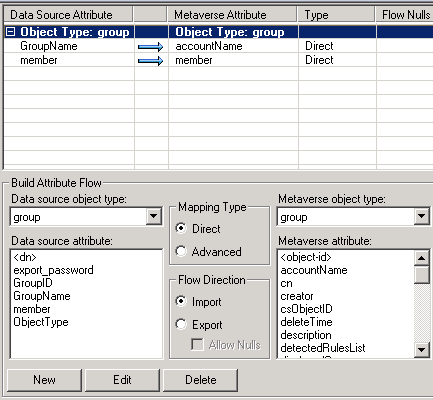Click the Delete button
The height and width of the screenshot is (400, 433).
201,380
